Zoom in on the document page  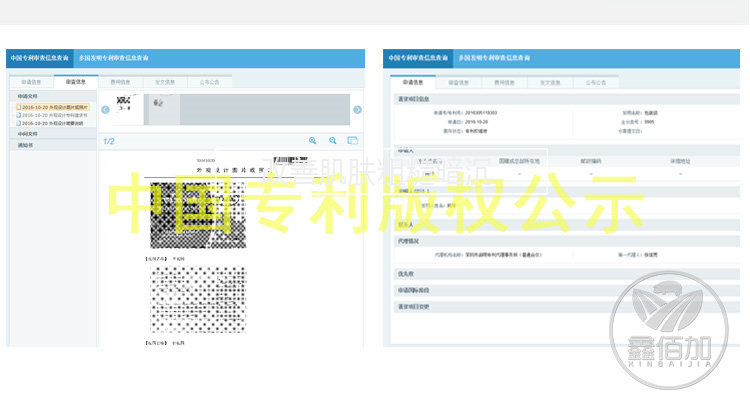tap(312, 141)
